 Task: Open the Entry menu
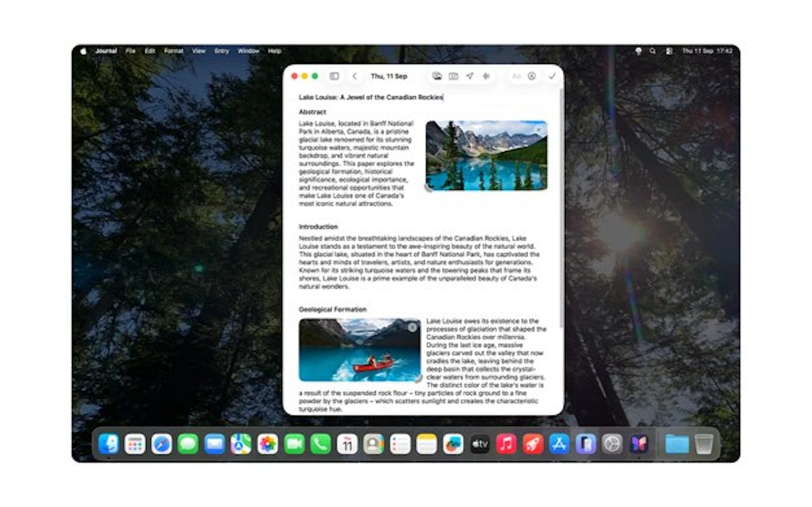click(x=222, y=51)
